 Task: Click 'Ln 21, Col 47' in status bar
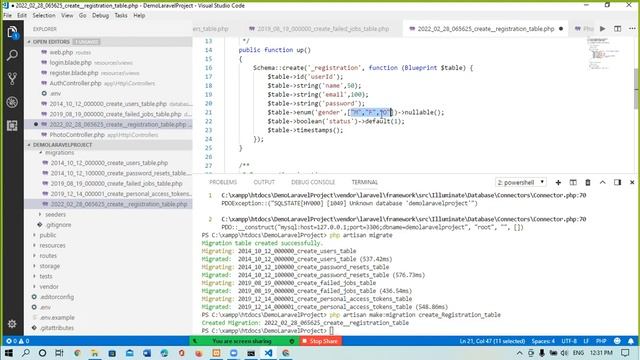492,341
